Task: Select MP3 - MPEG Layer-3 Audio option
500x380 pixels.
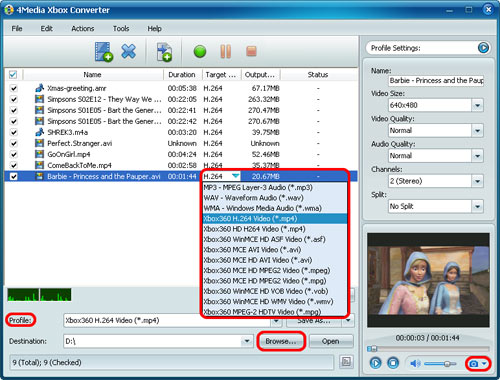Action: pos(275,187)
